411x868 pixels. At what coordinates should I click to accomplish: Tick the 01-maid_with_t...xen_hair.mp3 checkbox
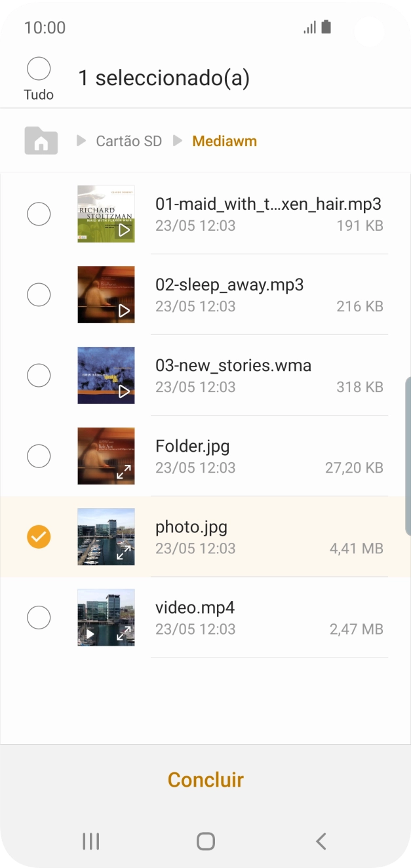pos(39,214)
